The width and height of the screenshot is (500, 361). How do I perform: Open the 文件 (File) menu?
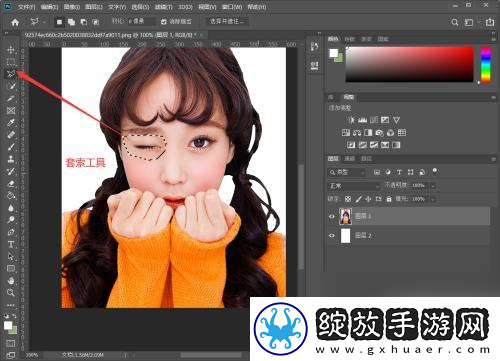pyautogui.click(x=26, y=7)
